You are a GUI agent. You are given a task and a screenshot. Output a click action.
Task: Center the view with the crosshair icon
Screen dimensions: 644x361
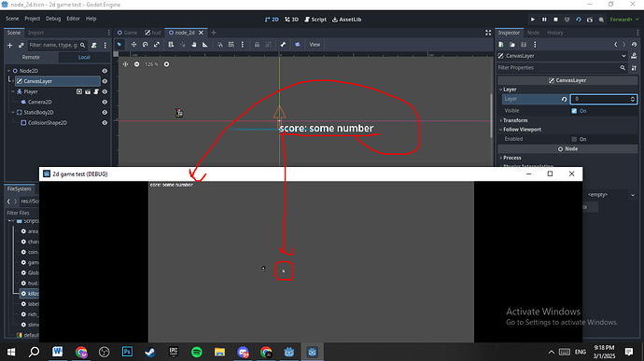126,64
